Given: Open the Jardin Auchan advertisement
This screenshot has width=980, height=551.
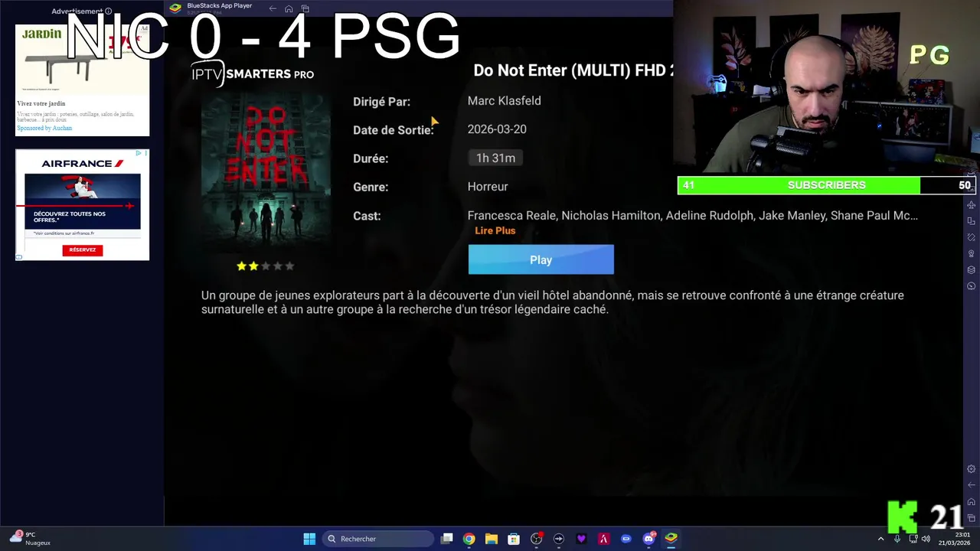Looking at the screenshot, I should (83, 80).
